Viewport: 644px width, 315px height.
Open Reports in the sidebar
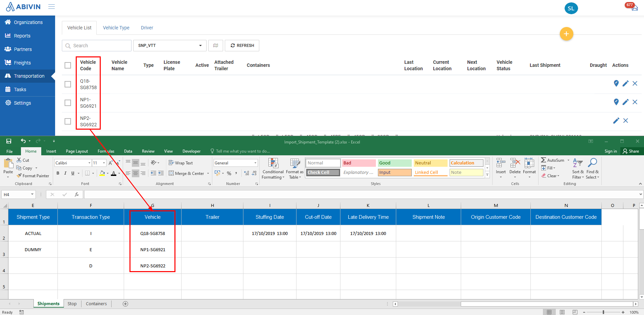22,36
